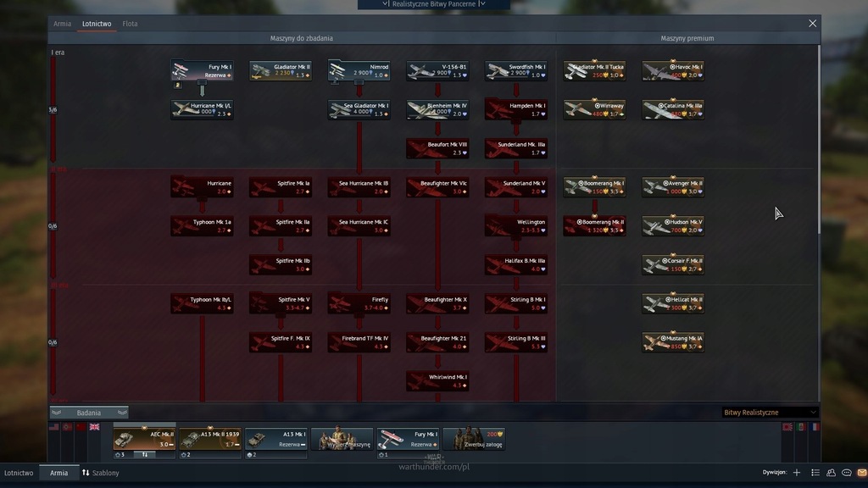Select the Lotnictwo preset tab in the bottom bar
Screen dimensions: 868x488
(19, 473)
